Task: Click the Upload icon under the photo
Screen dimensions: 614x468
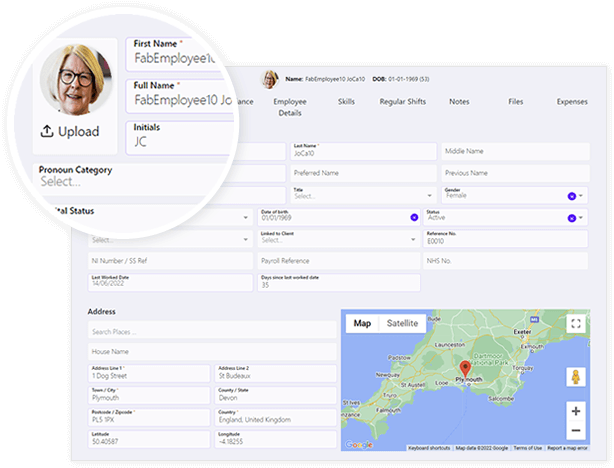Action: coord(47,131)
